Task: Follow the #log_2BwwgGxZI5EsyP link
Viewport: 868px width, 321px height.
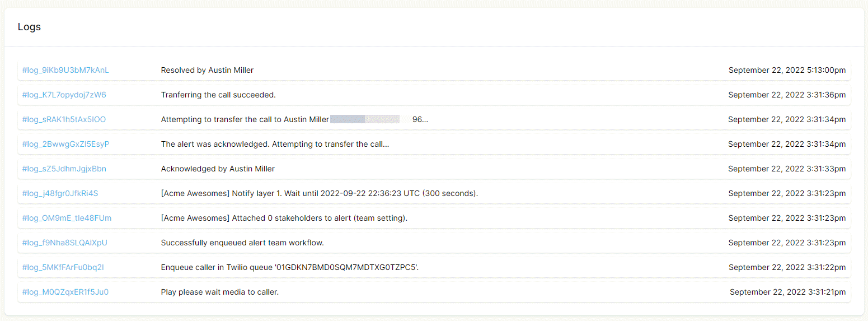Action: click(65, 144)
